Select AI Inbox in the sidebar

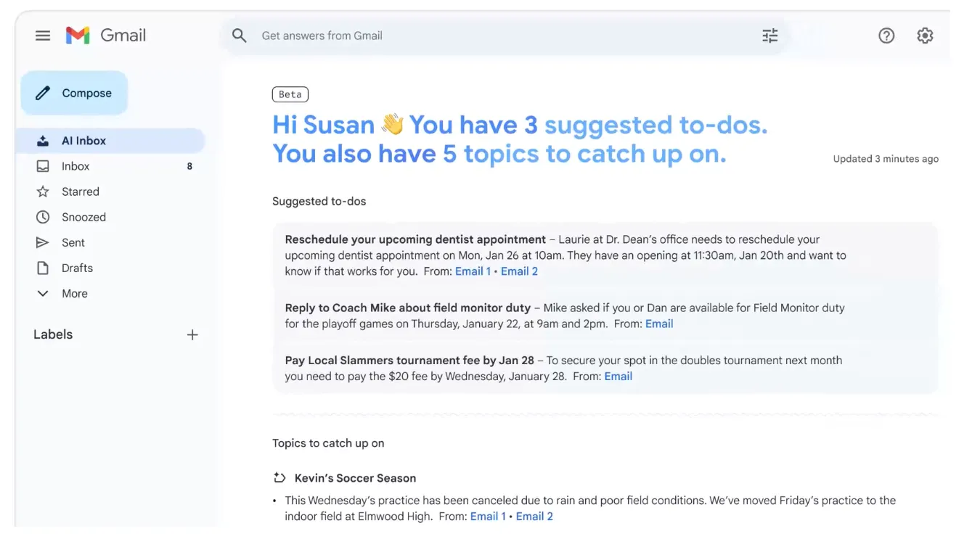click(x=83, y=141)
